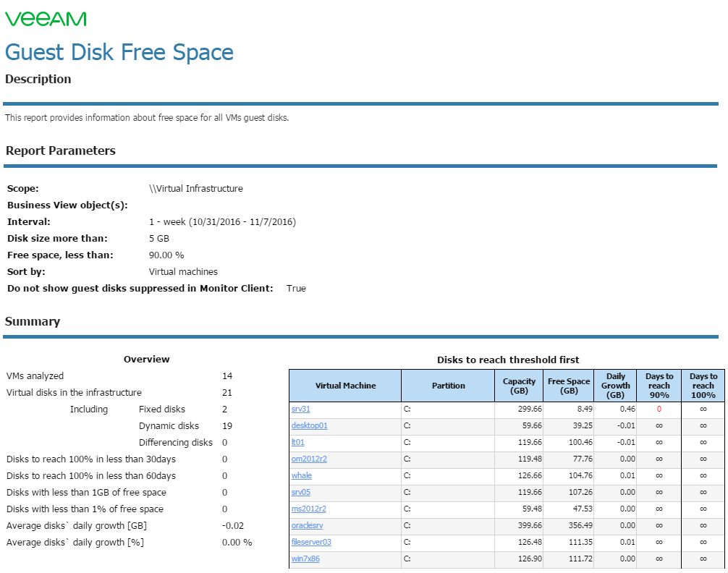This screenshot has width=728, height=573.
Task: Click the Differencing disks label
Action: coord(176,443)
